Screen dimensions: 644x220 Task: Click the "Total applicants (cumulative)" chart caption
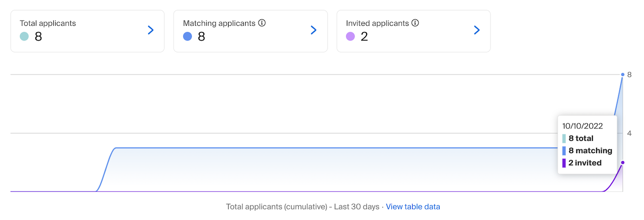(277, 207)
